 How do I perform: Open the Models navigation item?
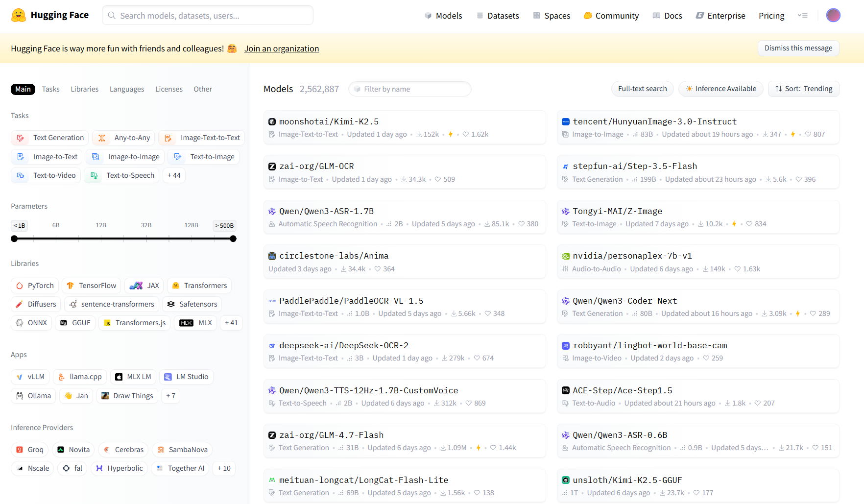coord(443,16)
